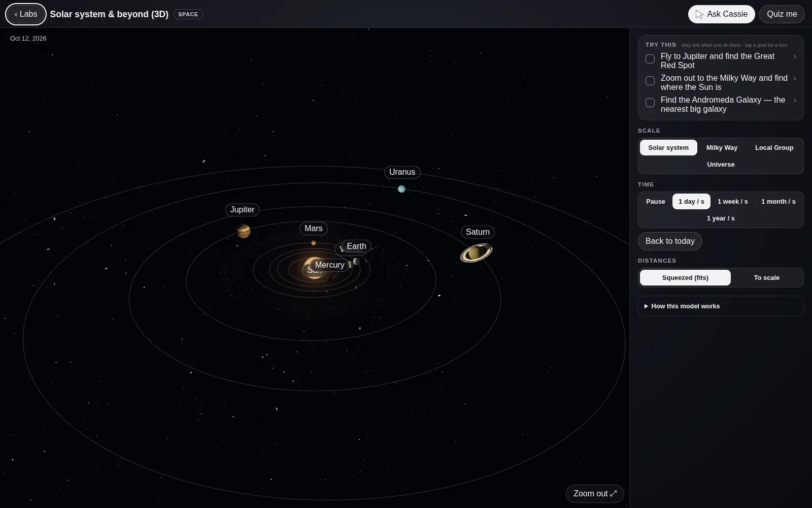Screen dimensions: 812x508
Task: Choose To scale distances
Action: pyautogui.click(x=766, y=278)
